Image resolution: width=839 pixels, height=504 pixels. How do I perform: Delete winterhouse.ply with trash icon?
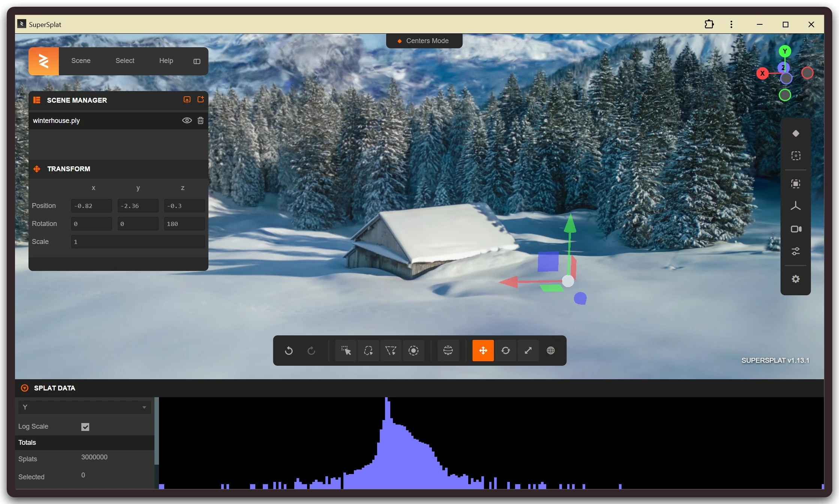201,120
